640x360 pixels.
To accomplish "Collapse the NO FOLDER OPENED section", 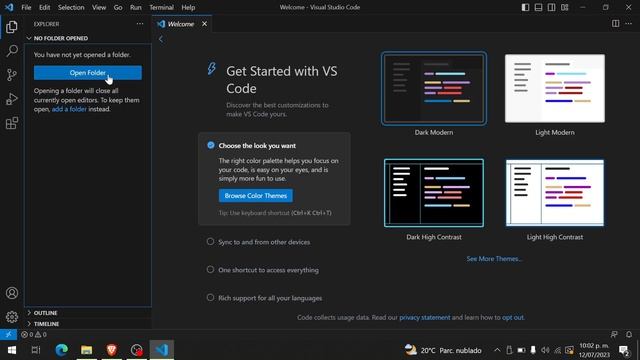I will (x=88, y=38).
